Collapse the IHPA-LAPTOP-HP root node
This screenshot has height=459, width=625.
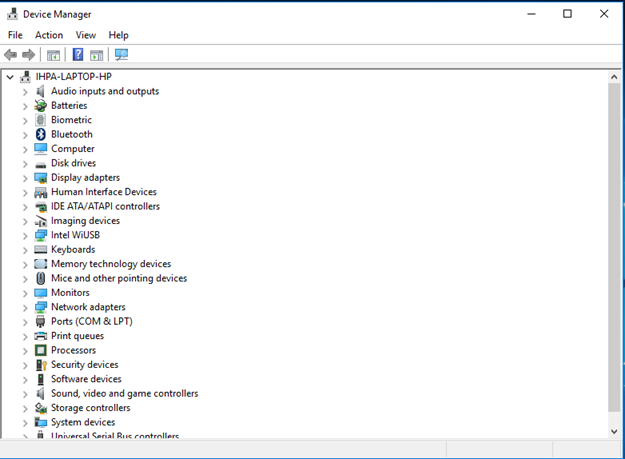pos(10,77)
